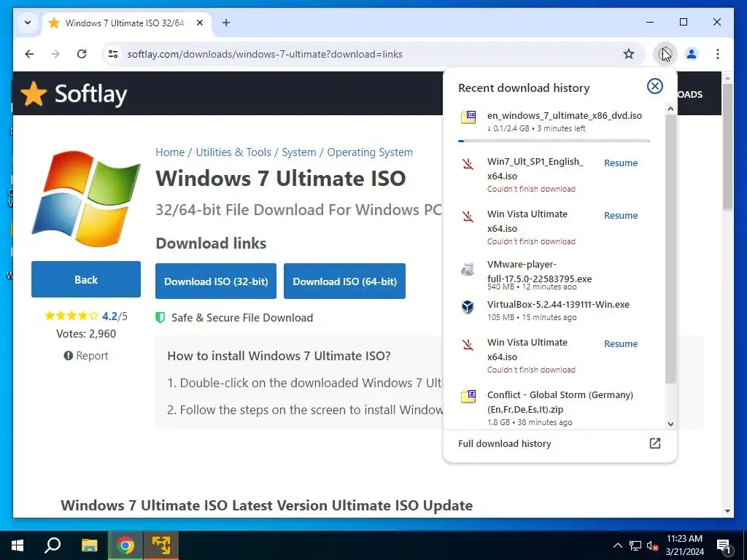
Task: Click the yellow app icon in taskbar
Action: 161,545
